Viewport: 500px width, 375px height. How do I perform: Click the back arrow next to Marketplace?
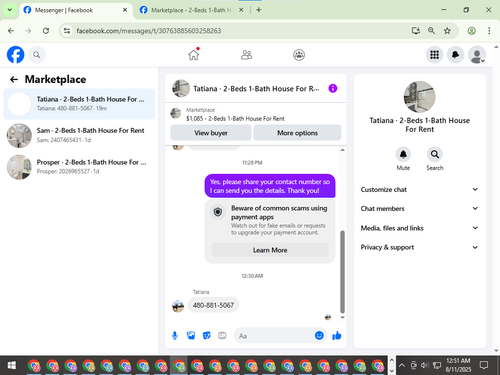(14, 79)
